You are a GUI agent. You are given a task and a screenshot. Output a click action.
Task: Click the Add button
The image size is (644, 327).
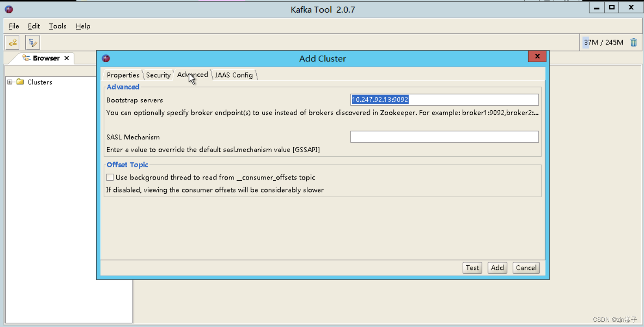pyautogui.click(x=497, y=268)
